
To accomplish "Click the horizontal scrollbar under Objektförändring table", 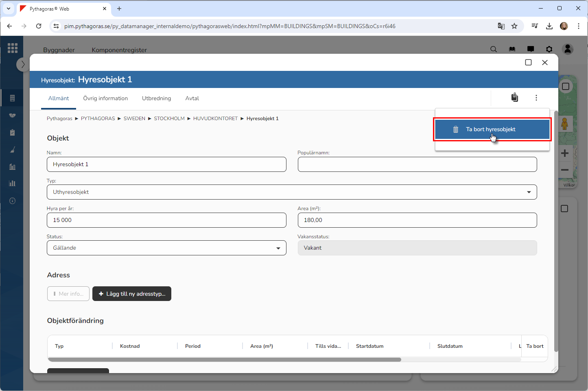I will 224,360.
